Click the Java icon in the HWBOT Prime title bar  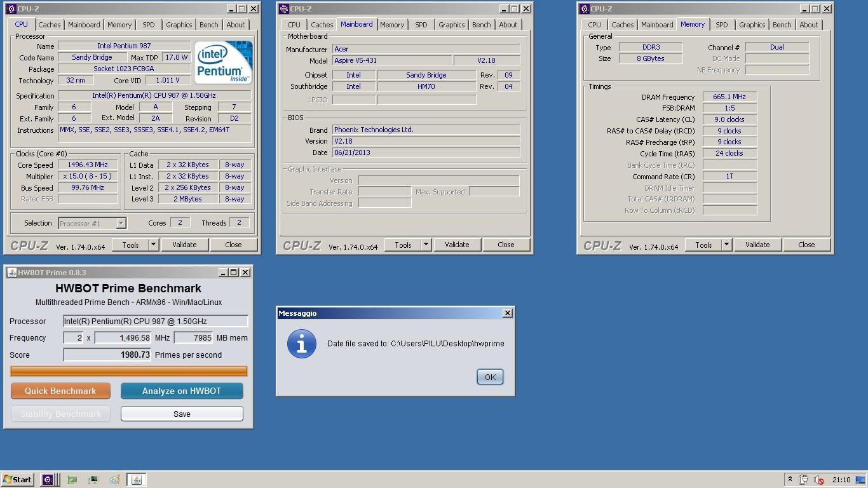click(12, 273)
